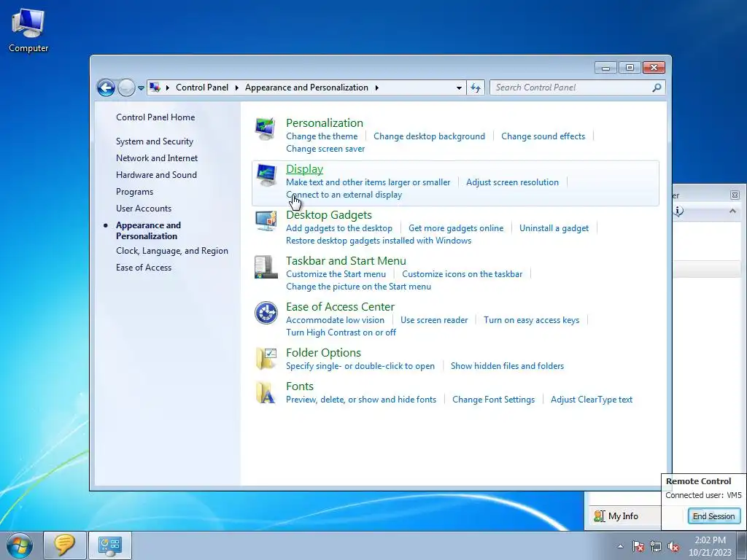Click Change Font Settings link

[494, 400]
